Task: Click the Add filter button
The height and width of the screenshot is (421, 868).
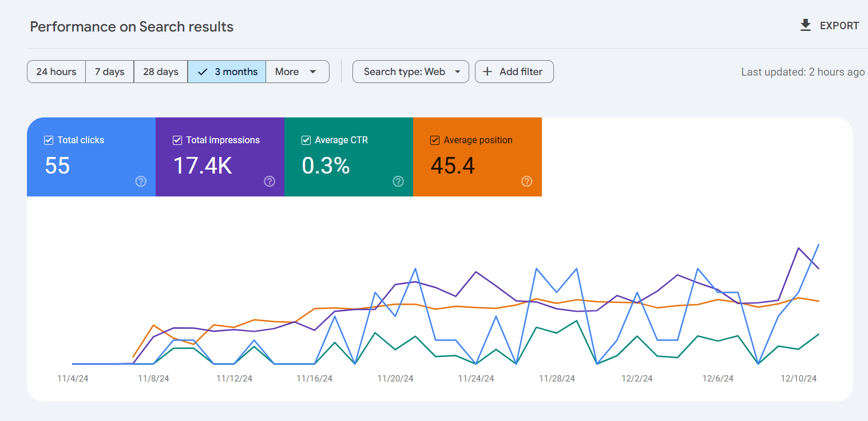Action: 514,71
